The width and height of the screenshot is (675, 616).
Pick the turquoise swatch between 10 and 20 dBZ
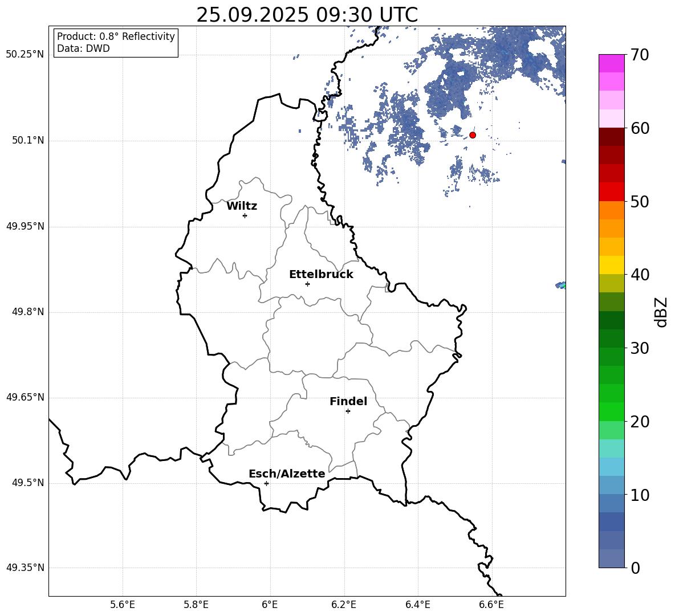pos(611,448)
